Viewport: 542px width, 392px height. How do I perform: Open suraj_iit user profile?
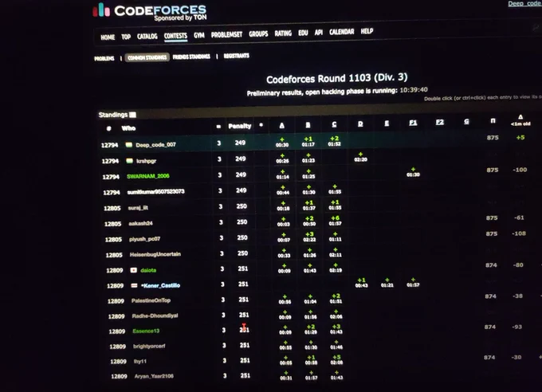pos(138,208)
